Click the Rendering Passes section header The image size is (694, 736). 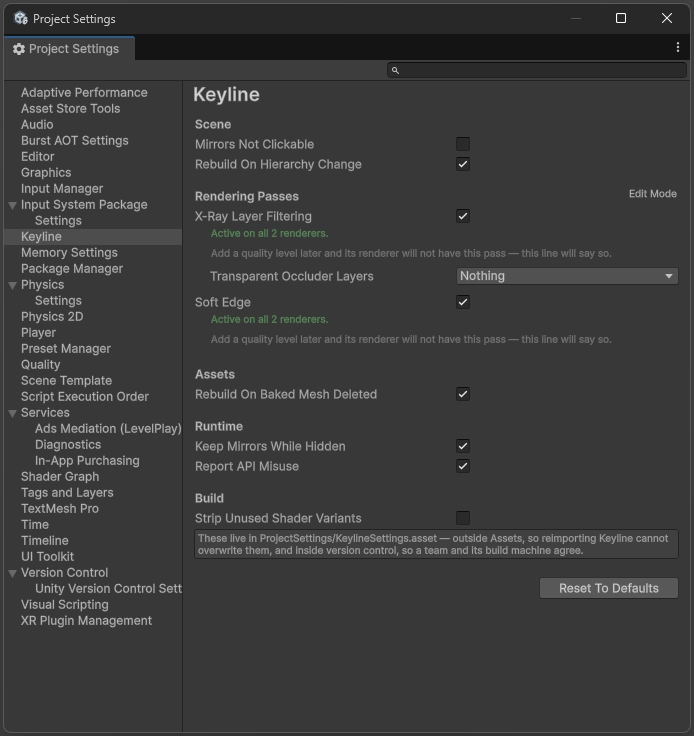pos(247,196)
